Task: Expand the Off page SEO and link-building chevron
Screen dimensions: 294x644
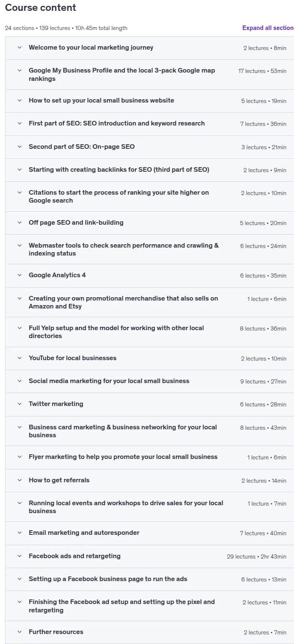Action: point(19,223)
